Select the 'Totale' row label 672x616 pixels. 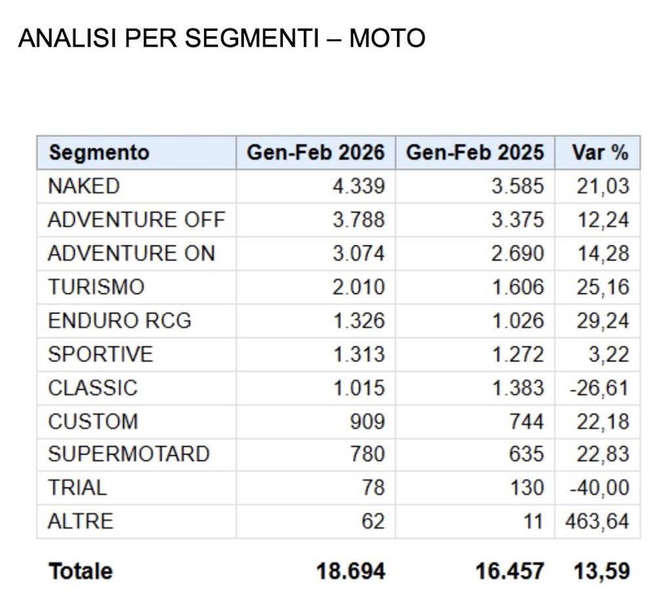(x=81, y=571)
